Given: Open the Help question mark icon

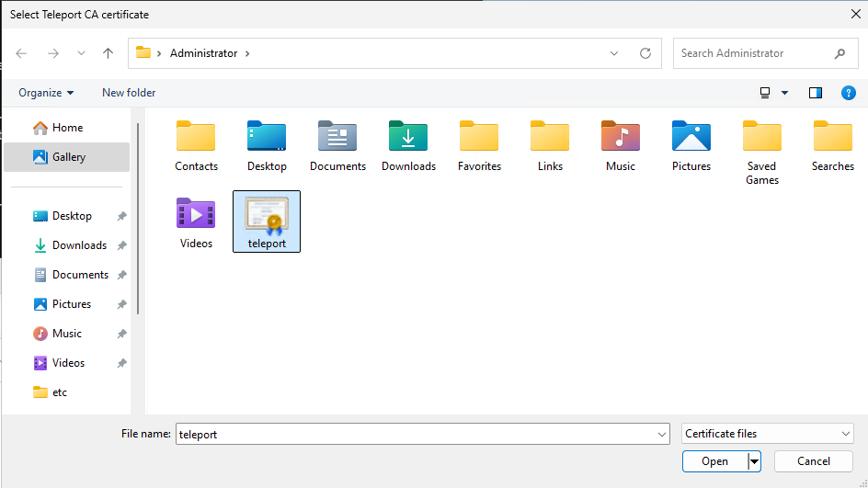Looking at the screenshot, I should pyautogui.click(x=849, y=93).
